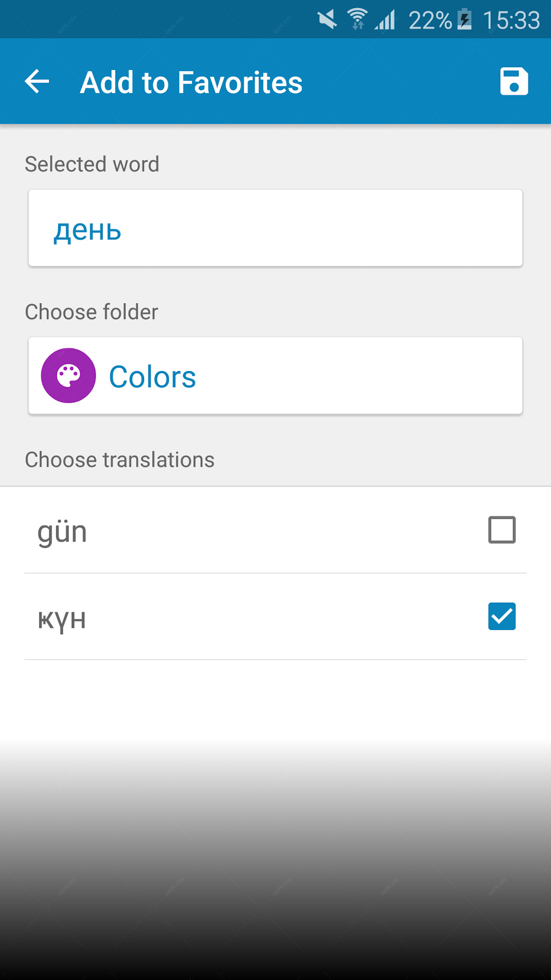
Task: Tap the purple palette folder icon
Action: pos(68,376)
